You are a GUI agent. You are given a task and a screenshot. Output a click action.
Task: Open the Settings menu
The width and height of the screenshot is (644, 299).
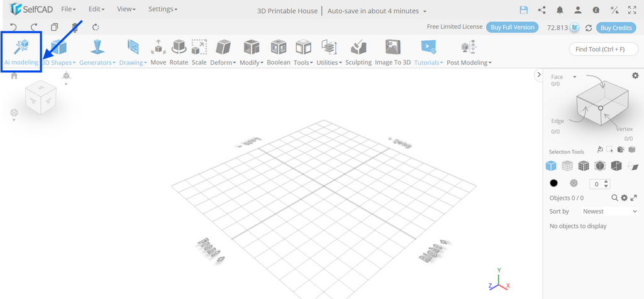(163, 9)
